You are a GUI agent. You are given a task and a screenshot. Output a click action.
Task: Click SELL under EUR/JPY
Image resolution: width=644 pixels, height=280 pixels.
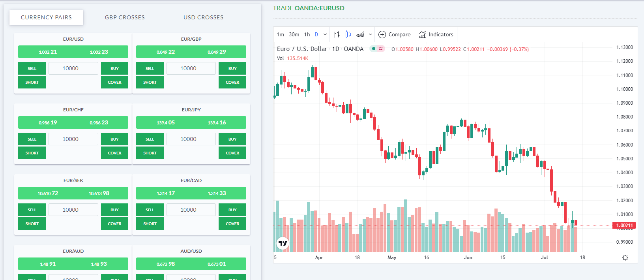click(x=150, y=139)
